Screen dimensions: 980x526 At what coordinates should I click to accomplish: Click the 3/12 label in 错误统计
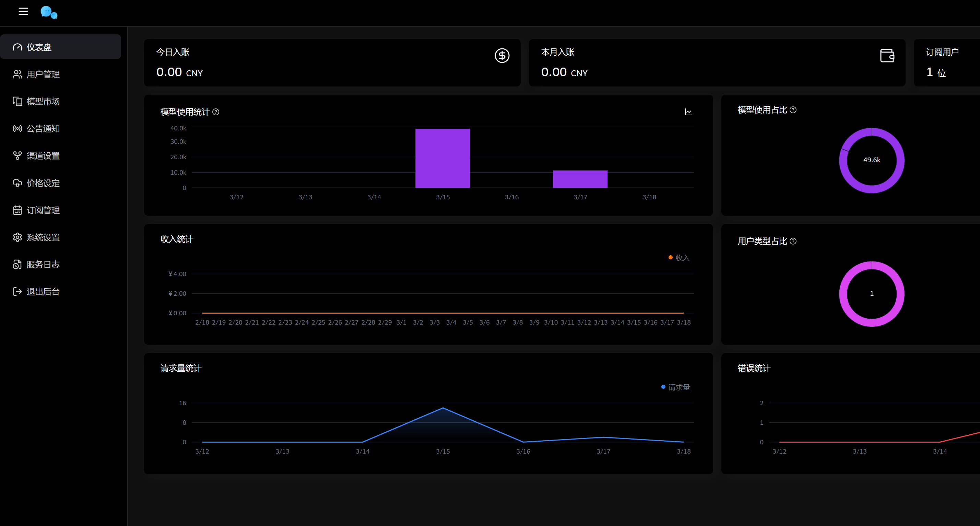pyautogui.click(x=780, y=452)
